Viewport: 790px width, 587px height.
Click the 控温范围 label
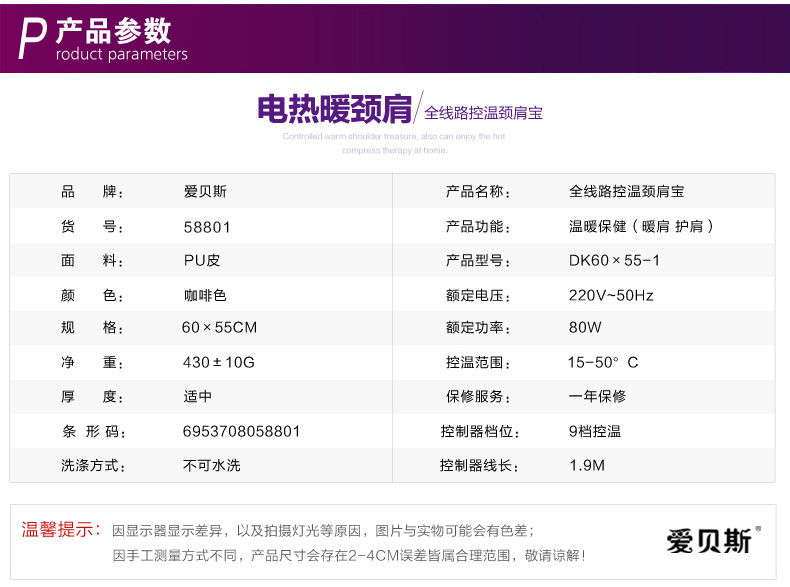pos(479,362)
